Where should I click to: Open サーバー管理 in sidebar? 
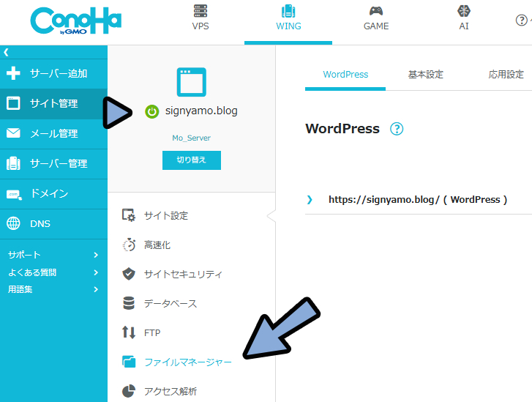[53, 163]
